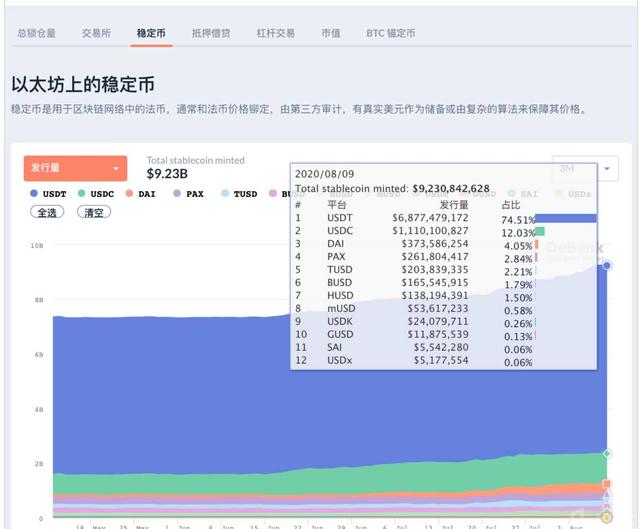The height and width of the screenshot is (529, 640).
Task: Click the USDx row amount $5,177,554
Action: pyautogui.click(x=441, y=360)
